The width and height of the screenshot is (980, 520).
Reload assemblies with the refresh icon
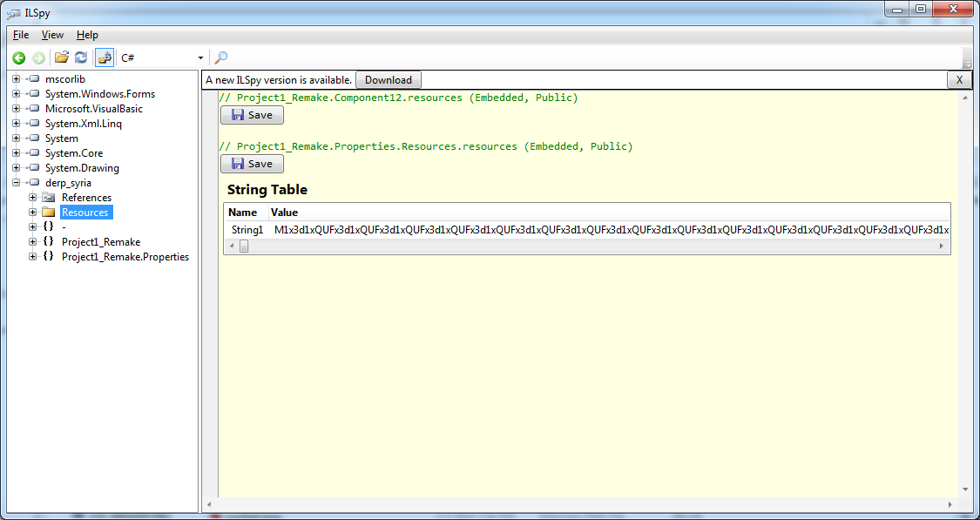81,57
